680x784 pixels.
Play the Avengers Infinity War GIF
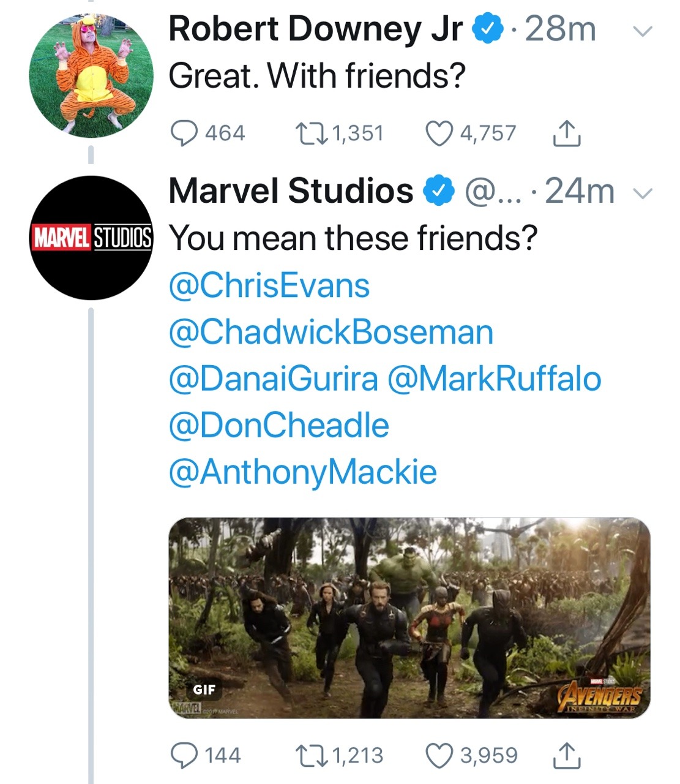pos(409,617)
